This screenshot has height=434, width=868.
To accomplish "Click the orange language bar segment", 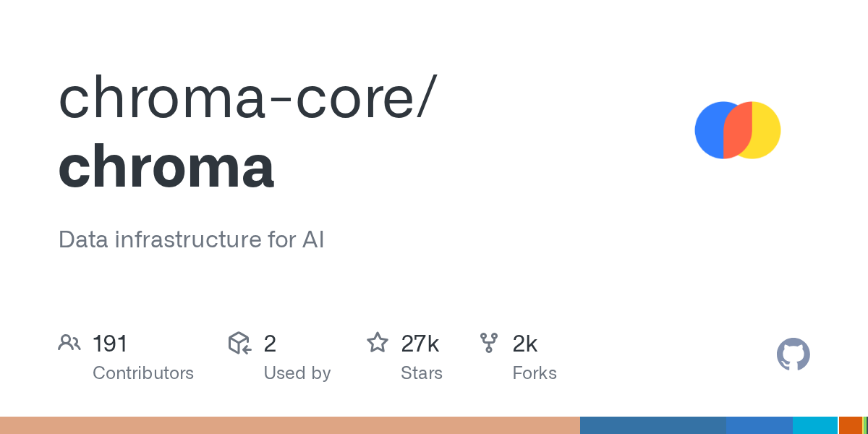I will [850, 425].
